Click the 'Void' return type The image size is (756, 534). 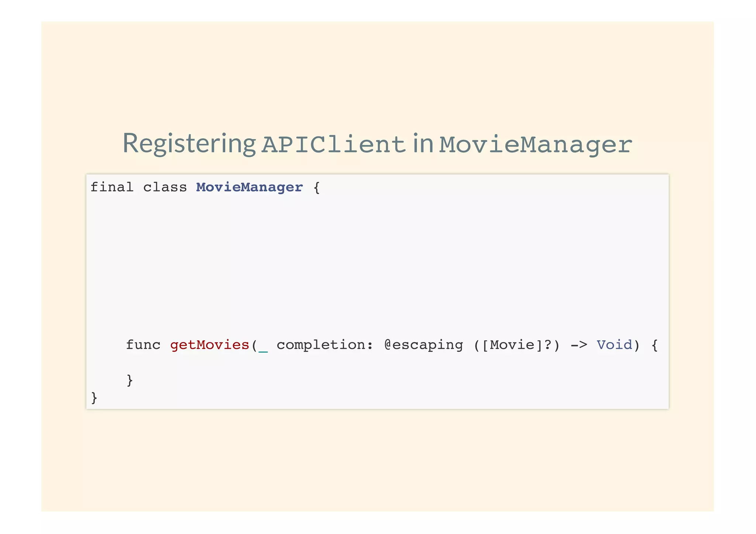pos(614,345)
